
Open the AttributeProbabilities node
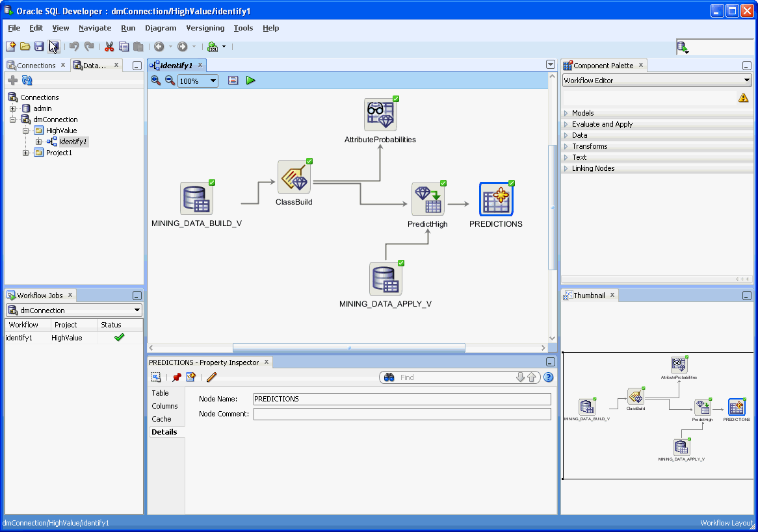coord(380,114)
